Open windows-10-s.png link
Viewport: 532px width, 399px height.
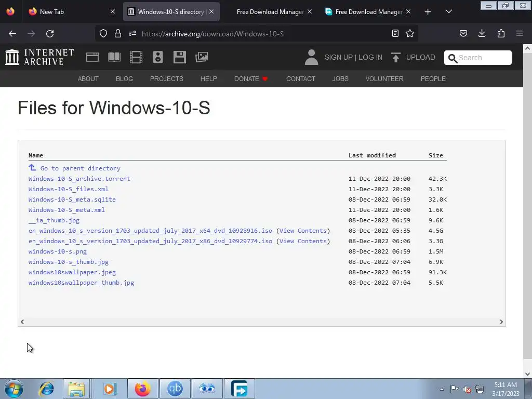(58, 251)
